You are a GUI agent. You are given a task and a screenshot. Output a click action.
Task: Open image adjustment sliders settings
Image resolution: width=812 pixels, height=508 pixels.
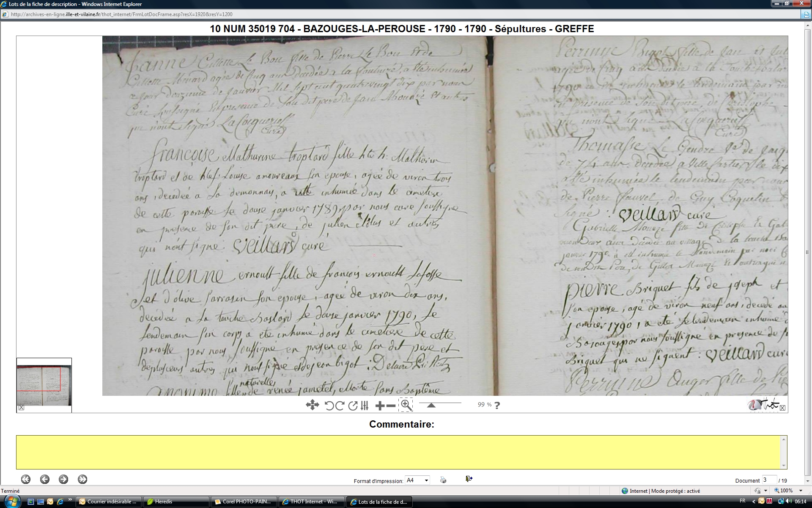365,406
